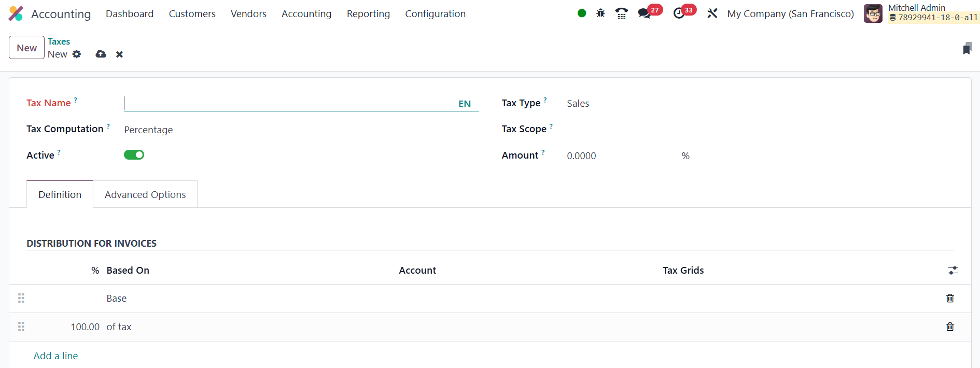Image resolution: width=980 pixels, height=368 pixels.
Task: Open the column settings adjust icon
Action: click(953, 271)
